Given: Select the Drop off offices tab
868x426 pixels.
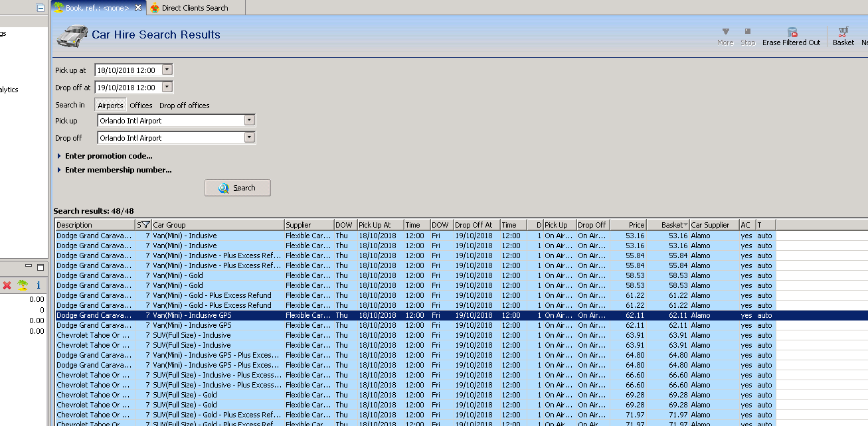Looking at the screenshot, I should [185, 106].
